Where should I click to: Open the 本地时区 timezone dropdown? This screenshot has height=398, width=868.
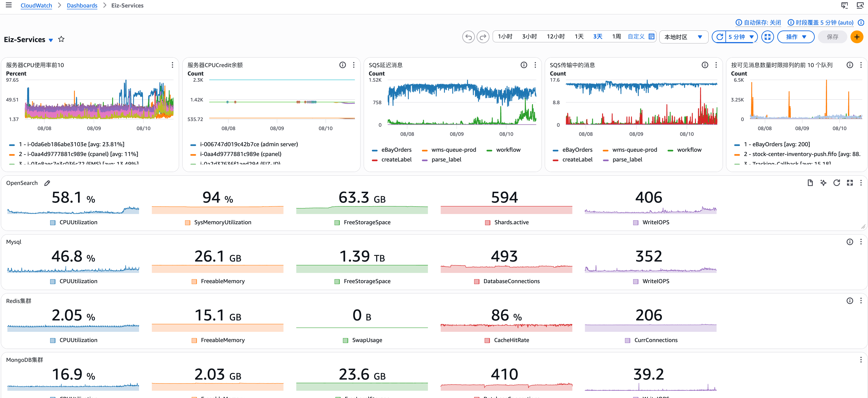[683, 37]
